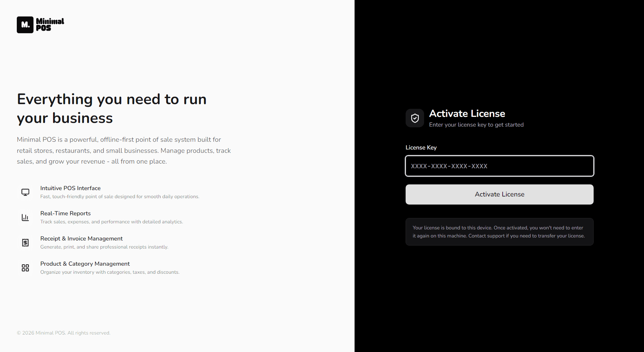
Task: Click the 2026 Minimal POS copyright text
Action: tap(63, 333)
